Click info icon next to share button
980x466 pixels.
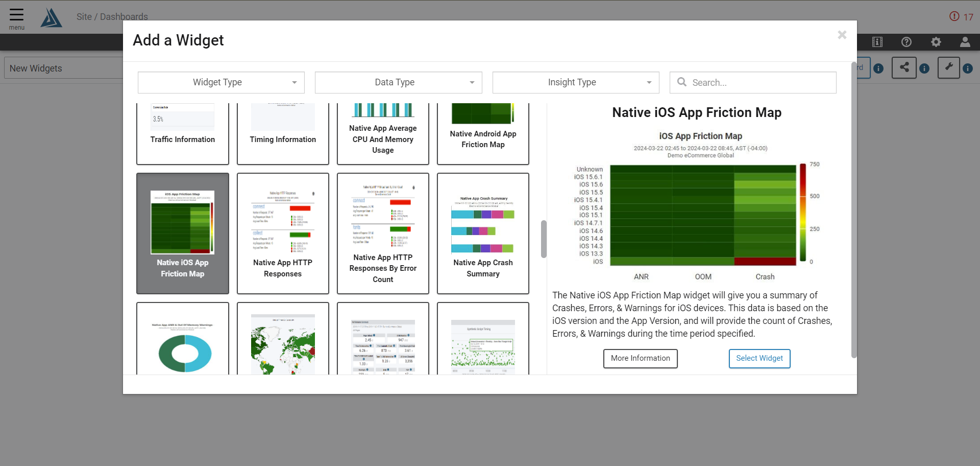[924, 68]
